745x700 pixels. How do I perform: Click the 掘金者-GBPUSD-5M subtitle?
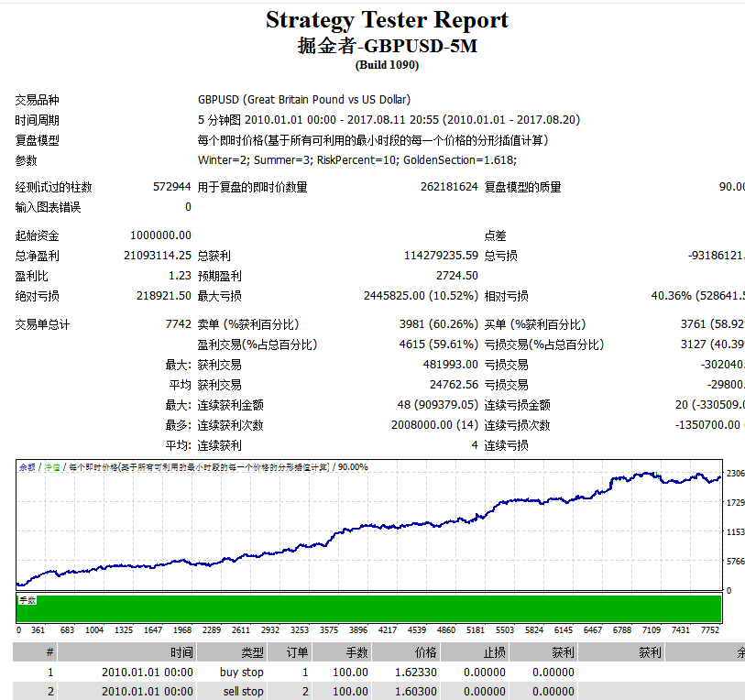click(387, 46)
